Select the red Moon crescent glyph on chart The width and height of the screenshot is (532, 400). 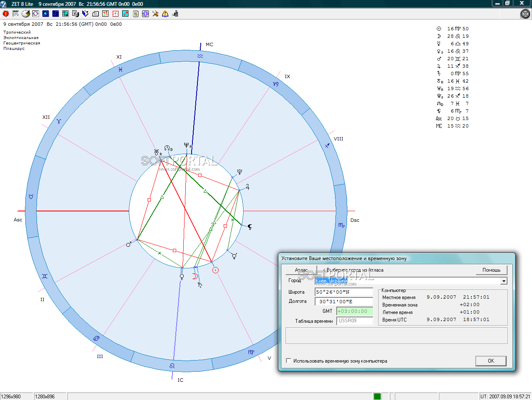point(195,276)
